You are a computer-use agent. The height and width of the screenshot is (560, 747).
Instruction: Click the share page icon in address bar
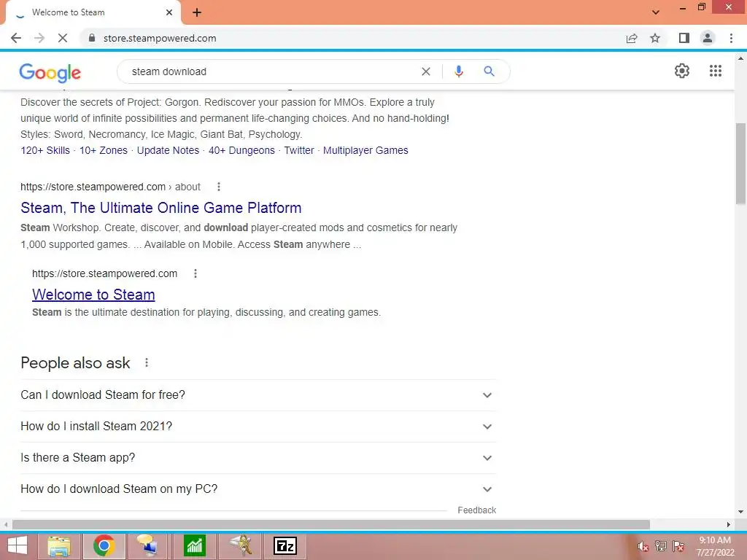(x=632, y=38)
